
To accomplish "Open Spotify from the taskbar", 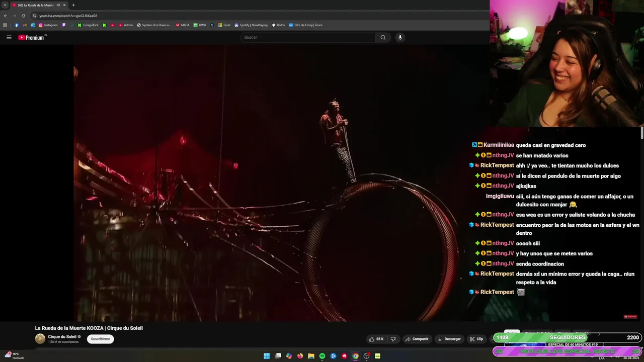I will pos(322,356).
